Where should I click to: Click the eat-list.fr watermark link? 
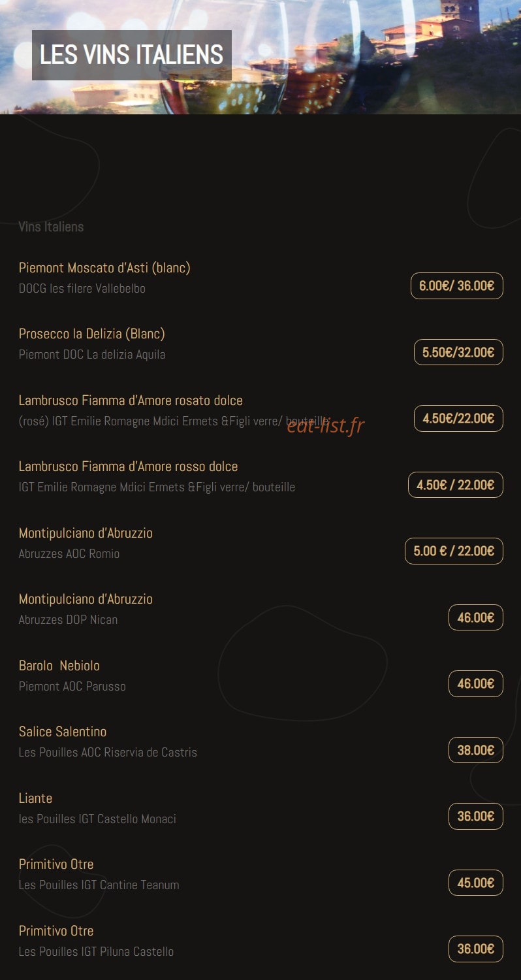pyautogui.click(x=325, y=425)
